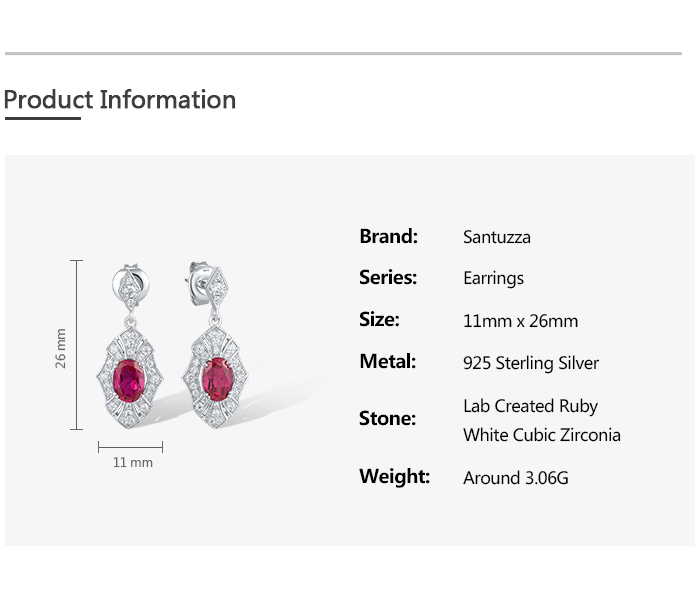The height and width of the screenshot is (596, 700).
Task: Click the Series: label
Action: click(388, 278)
